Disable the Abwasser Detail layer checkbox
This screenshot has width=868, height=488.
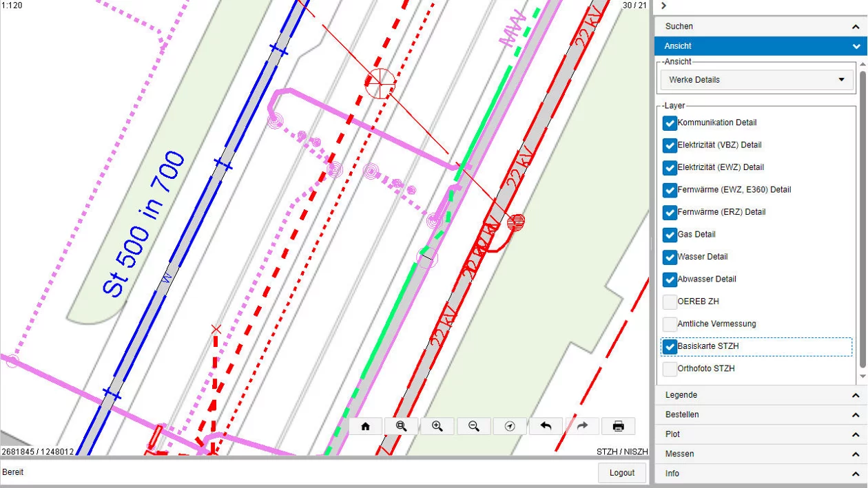670,279
